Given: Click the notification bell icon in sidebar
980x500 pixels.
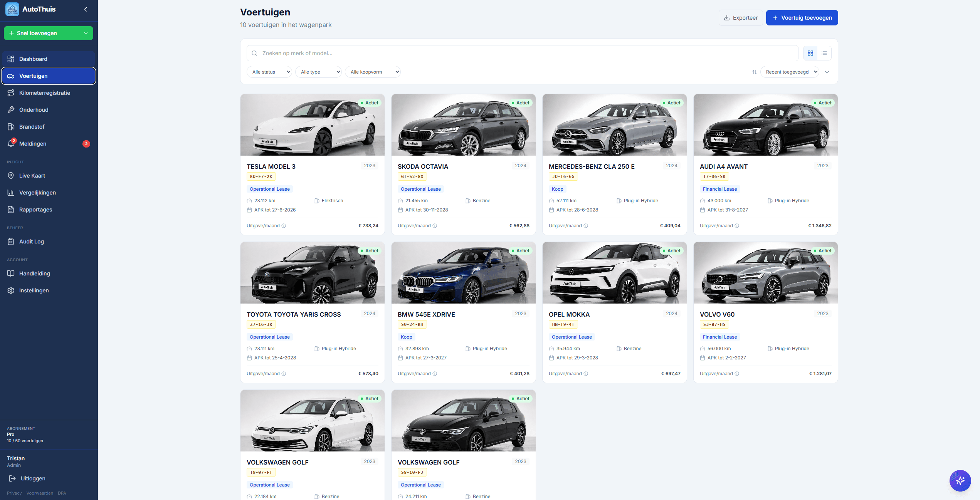Looking at the screenshot, I should (x=11, y=144).
